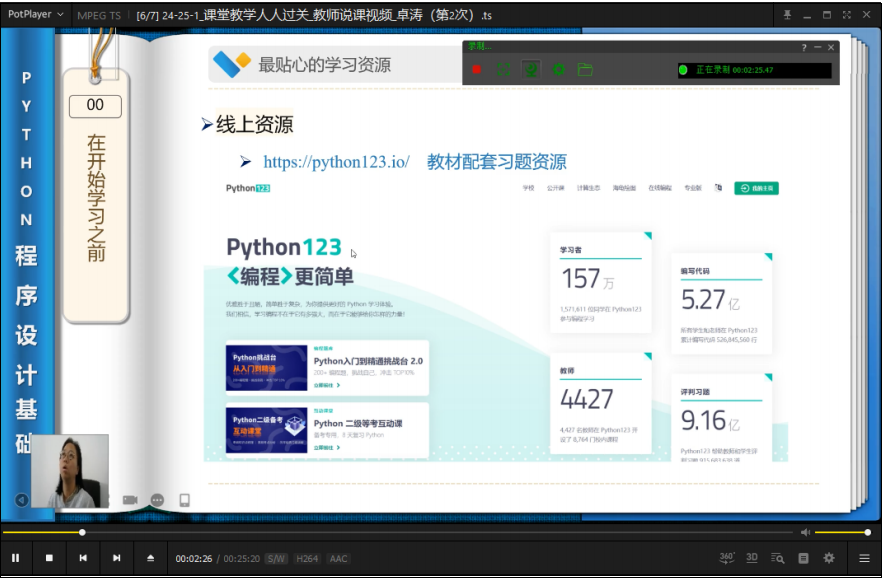882x579 pixels.
Task: Click the S/W decoder indicator
Action: [x=276, y=558]
